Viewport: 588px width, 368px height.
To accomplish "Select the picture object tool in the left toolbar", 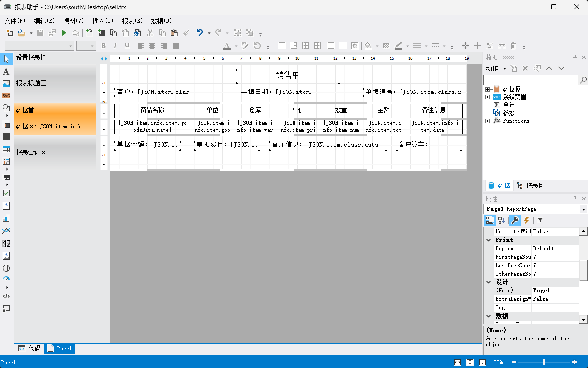I will click(6, 84).
